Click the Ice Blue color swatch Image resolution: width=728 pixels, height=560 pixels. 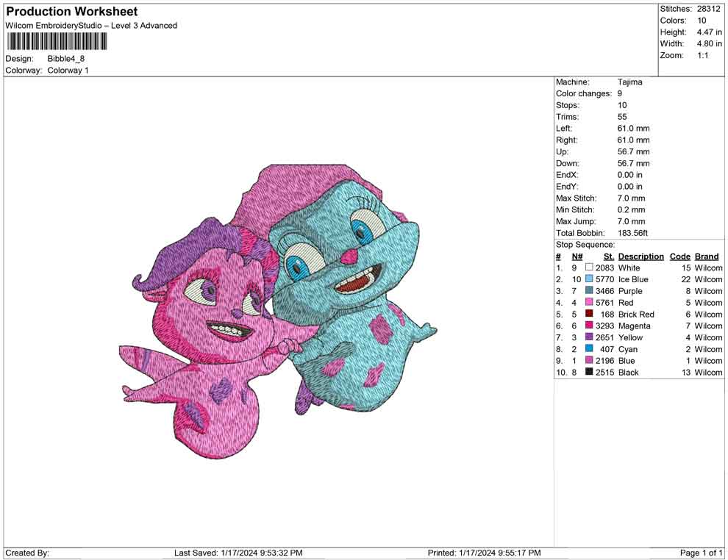tap(589, 279)
